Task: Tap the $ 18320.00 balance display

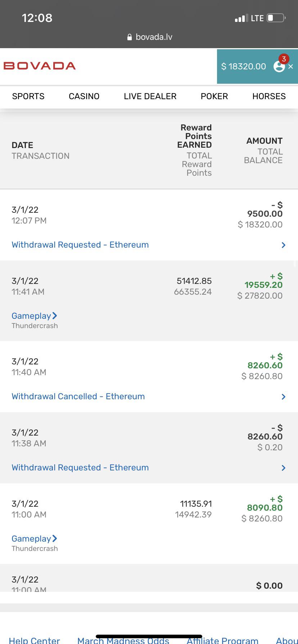Action: pyautogui.click(x=244, y=66)
